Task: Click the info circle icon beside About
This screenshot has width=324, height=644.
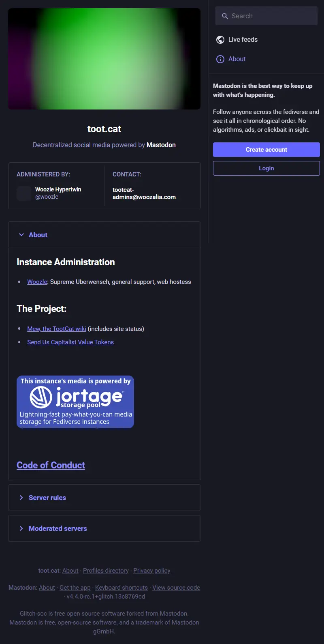Action: pyautogui.click(x=220, y=59)
